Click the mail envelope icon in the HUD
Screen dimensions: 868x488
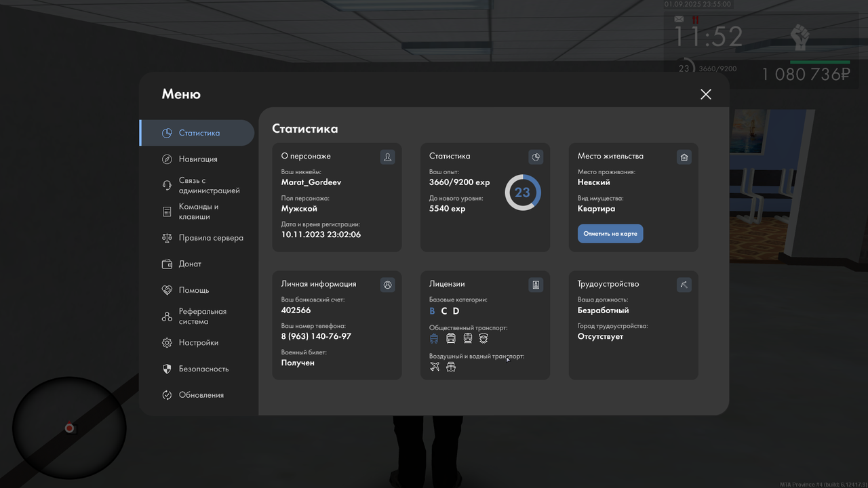[x=679, y=19]
